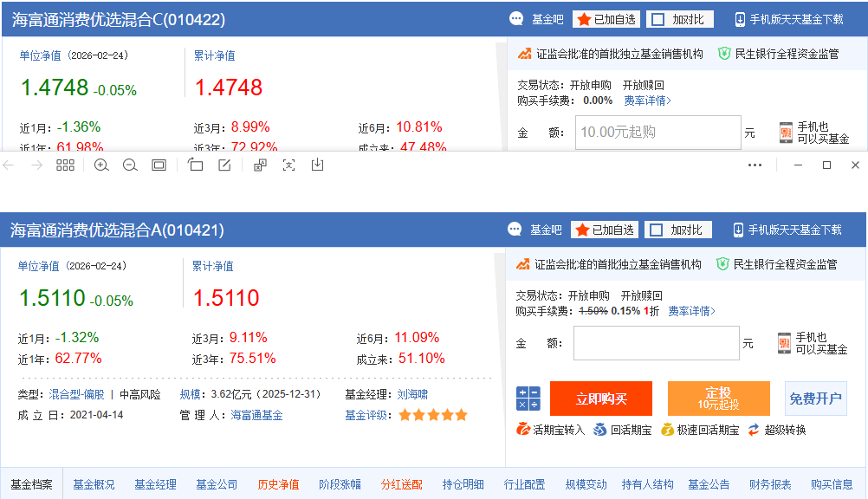
Task: Open 基金吧 chat icon for fund 010422
Action: (x=516, y=19)
